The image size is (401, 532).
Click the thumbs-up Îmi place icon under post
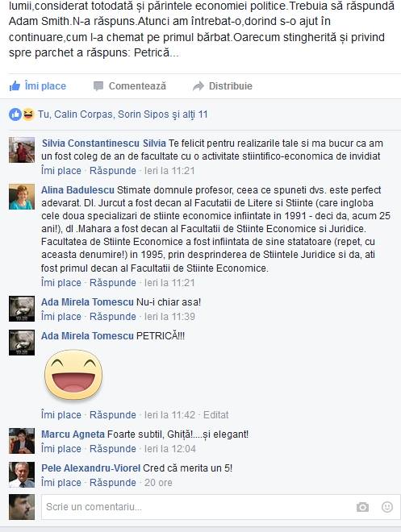coord(15,86)
